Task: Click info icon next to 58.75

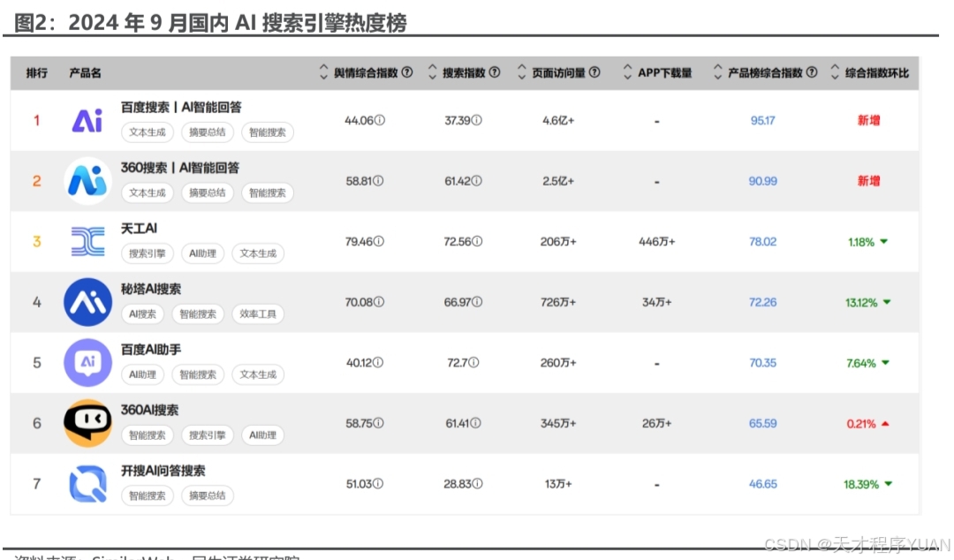Action: [378, 423]
